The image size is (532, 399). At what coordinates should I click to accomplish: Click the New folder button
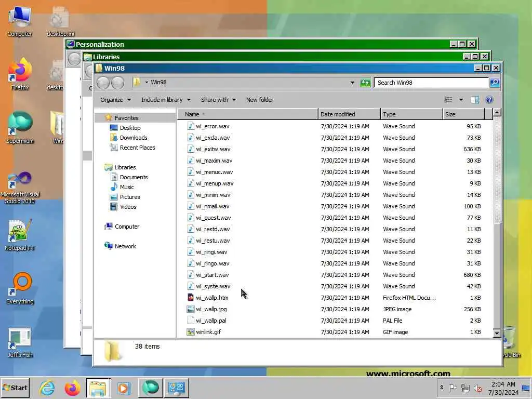click(x=260, y=100)
